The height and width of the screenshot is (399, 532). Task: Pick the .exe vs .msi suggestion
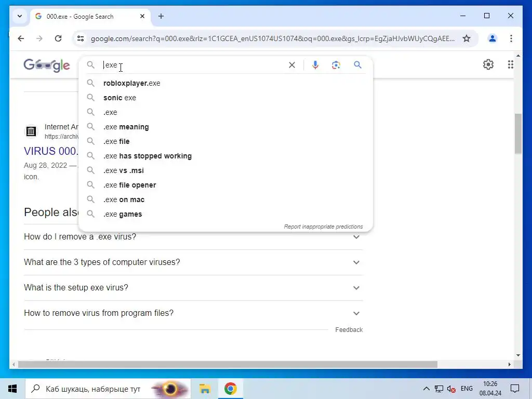click(x=225, y=170)
